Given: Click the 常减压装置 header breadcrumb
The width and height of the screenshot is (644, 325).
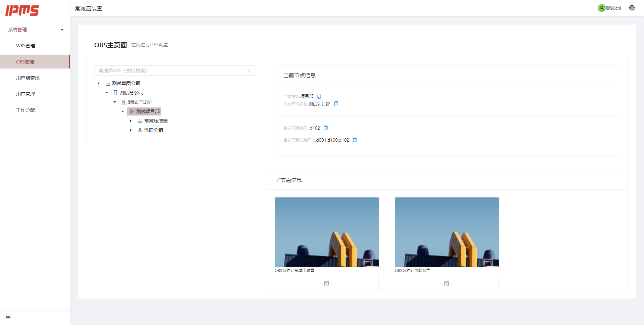Looking at the screenshot, I should coord(89,8).
